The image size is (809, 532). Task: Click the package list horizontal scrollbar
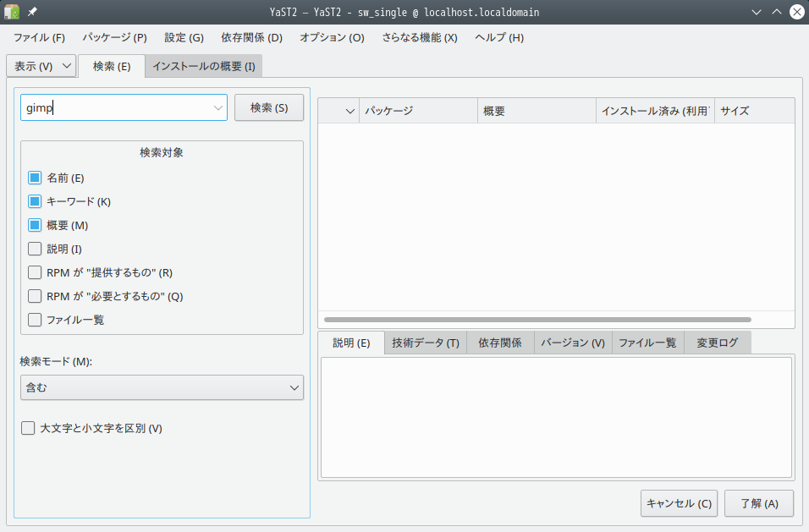(x=537, y=320)
